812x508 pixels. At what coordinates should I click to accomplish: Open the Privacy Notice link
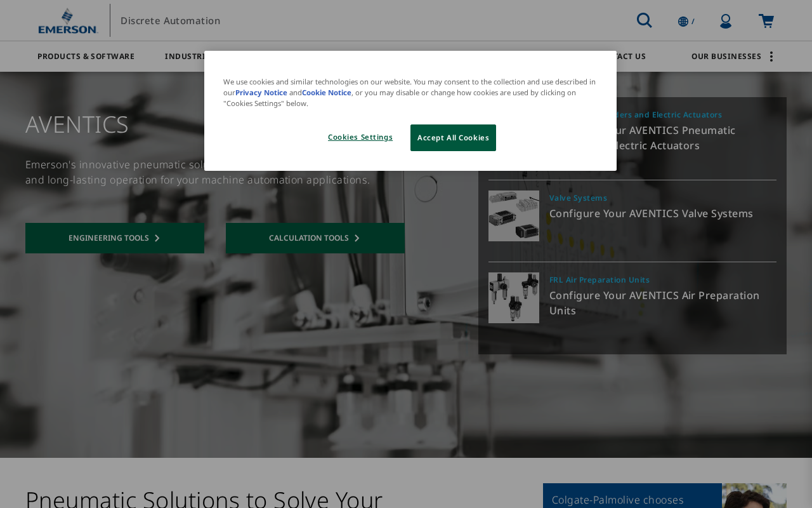(261, 93)
